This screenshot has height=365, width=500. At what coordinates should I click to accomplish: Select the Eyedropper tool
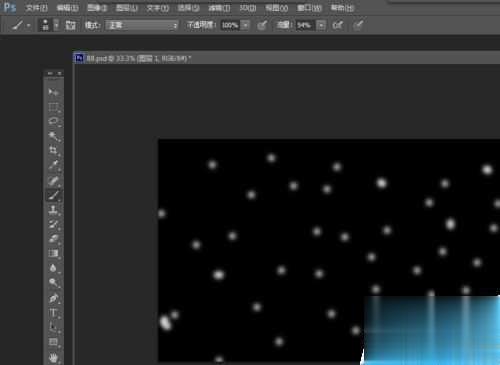[53, 165]
